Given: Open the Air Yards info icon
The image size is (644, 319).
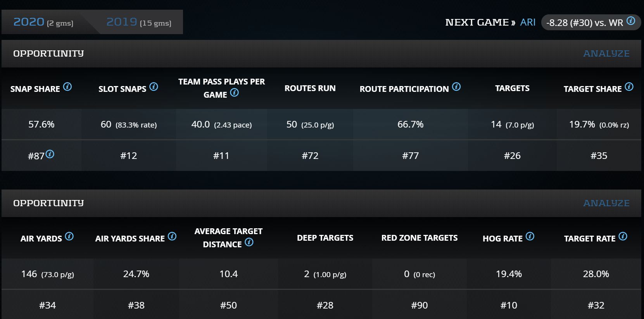Looking at the screenshot, I should tap(69, 236).
